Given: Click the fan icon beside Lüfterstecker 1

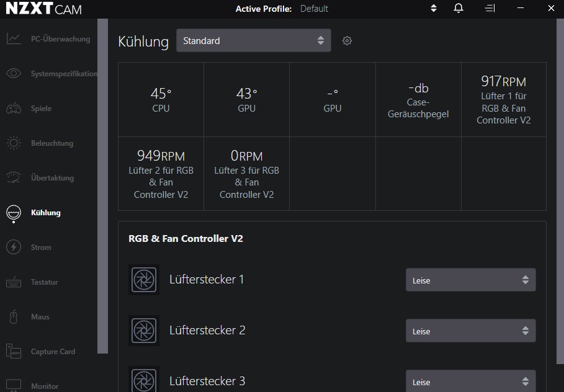Looking at the screenshot, I should (144, 280).
